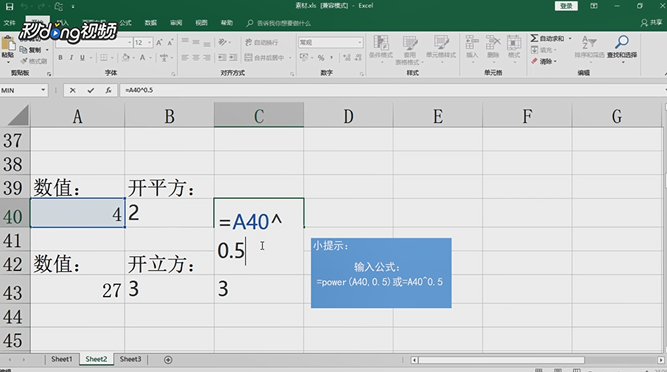Toggle Top Align in alignment group
The image size is (667, 372).
(x=185, y=42)
